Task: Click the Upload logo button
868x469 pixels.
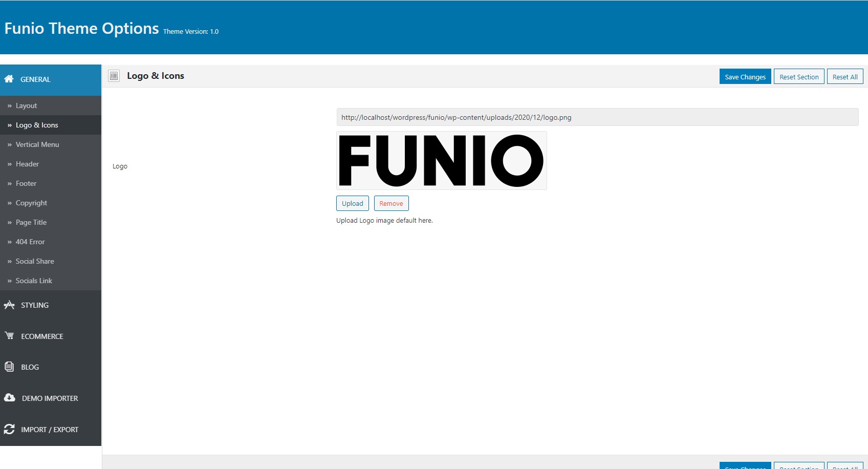Action: (x=353, y=203)
